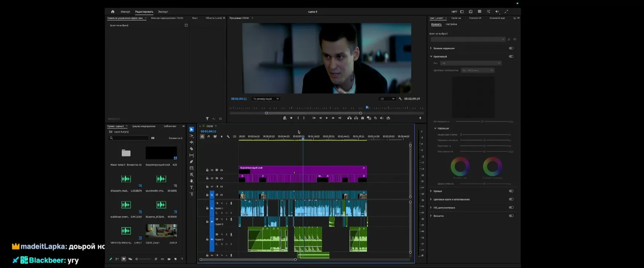The image size is (644, 268).
Task: Open Lumetri Settings sub-tab
Action: pos(451,24)
